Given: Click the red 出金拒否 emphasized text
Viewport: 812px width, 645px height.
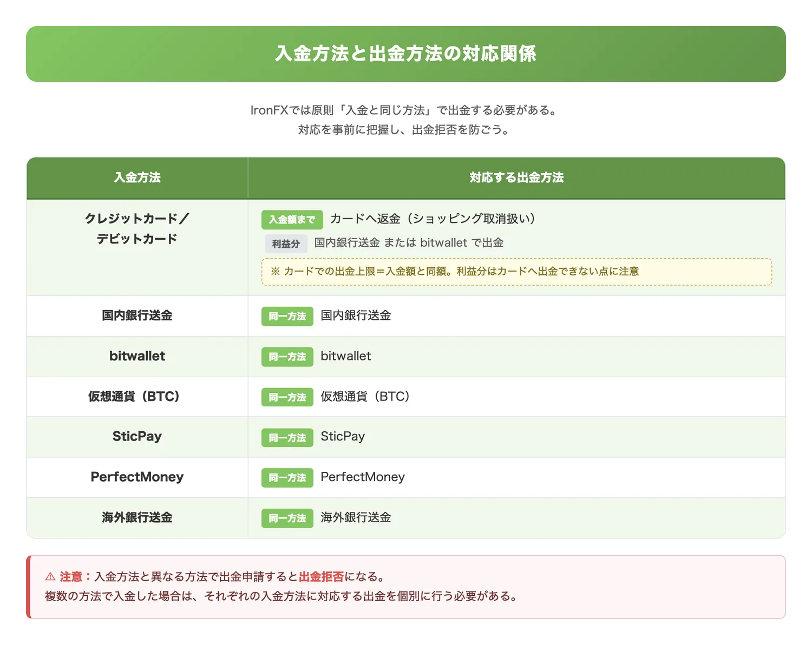Looking at the screenshot, I should click(322, 577).
